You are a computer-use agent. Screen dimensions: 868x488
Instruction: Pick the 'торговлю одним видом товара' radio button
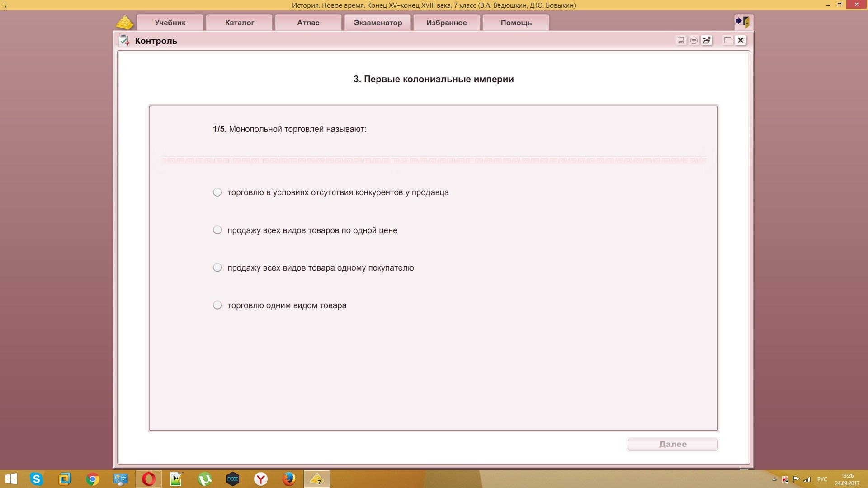(x=217, y=305)
